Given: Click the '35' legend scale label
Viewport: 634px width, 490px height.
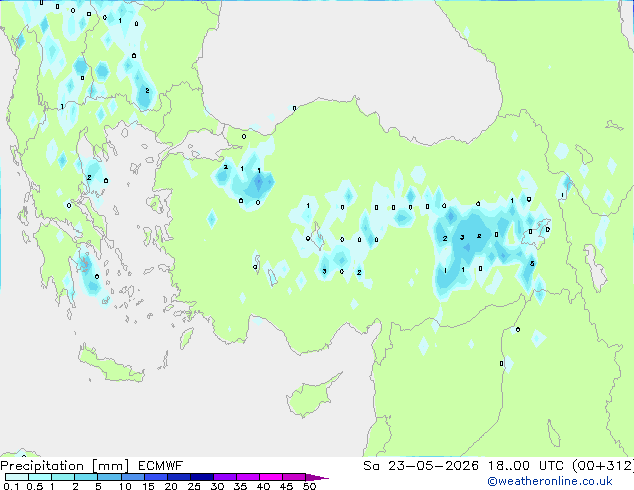Looking at the screenshot, I should click(x=240, y=486).
